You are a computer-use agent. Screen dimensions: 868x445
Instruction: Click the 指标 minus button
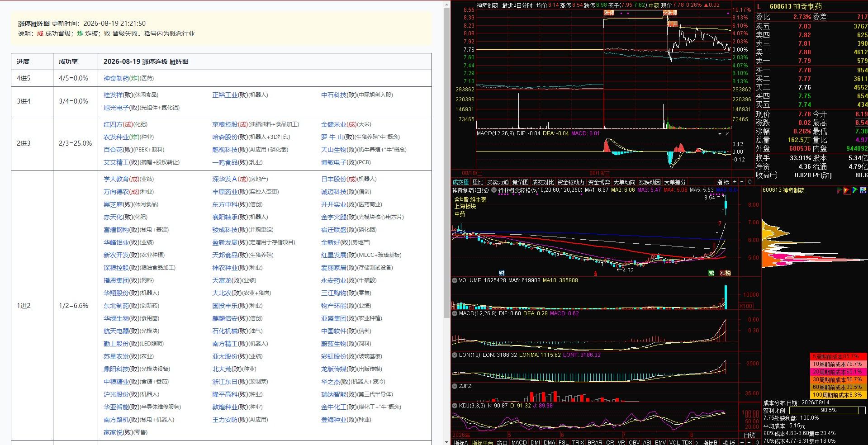coord(742,182)
